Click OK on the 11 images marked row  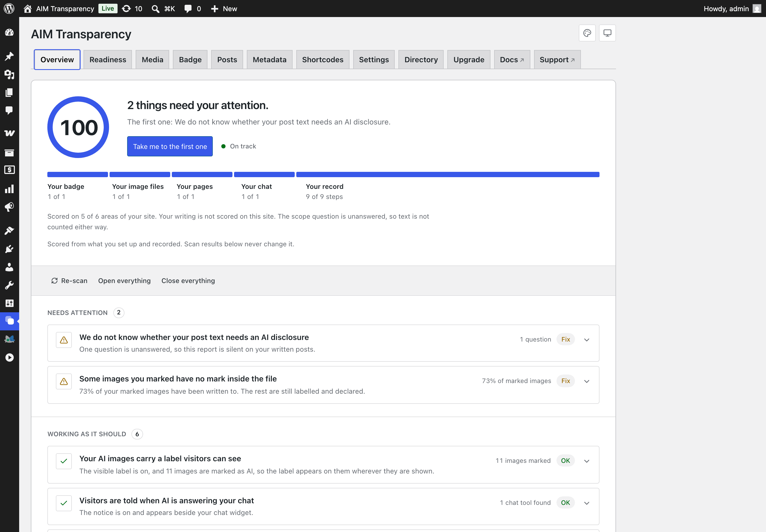coord(565,461)
